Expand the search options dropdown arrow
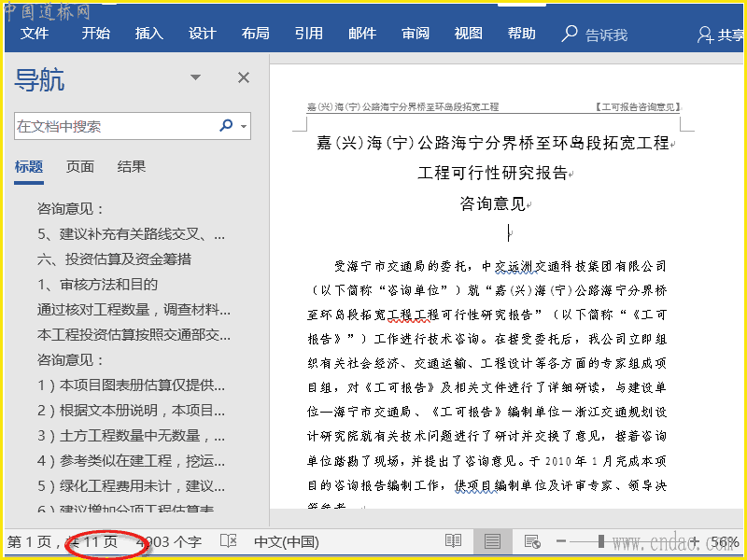The width and height of the screenshot is (747, 560). tap(244, 126)
